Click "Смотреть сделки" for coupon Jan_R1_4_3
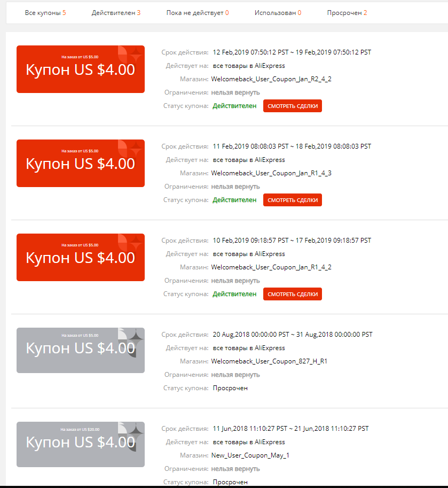Viewport: 448px width, 488px height. (293, 200)
